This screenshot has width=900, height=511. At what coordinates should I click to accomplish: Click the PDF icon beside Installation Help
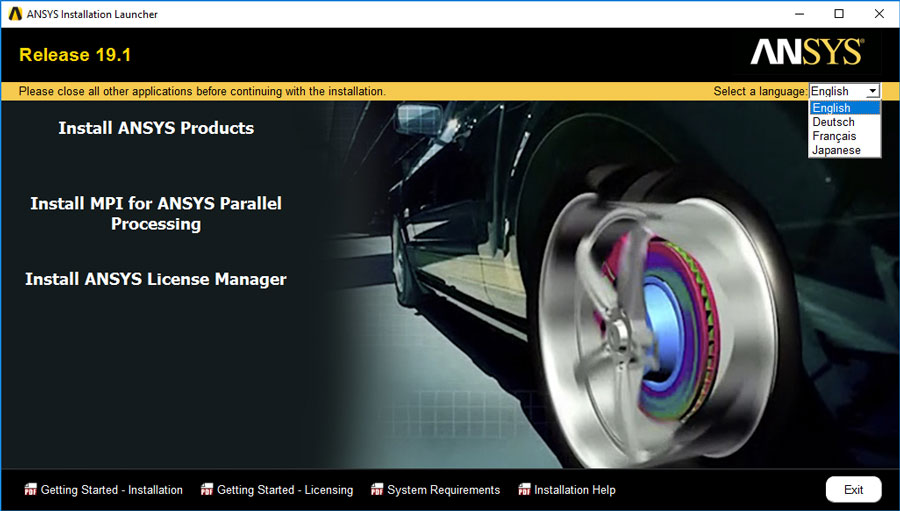(x=524, y=490)
